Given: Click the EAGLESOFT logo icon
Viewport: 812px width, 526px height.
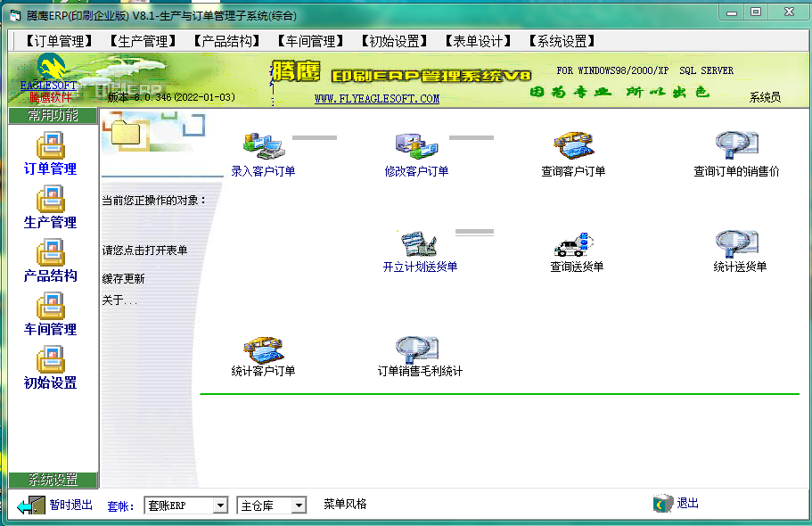Looking at the screenshot, I should (x=51, y=66).
